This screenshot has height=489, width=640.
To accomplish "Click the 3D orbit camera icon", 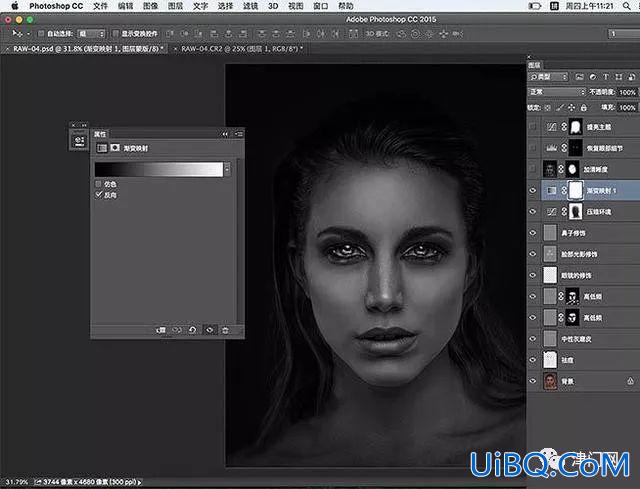I will tap(401, 33).
